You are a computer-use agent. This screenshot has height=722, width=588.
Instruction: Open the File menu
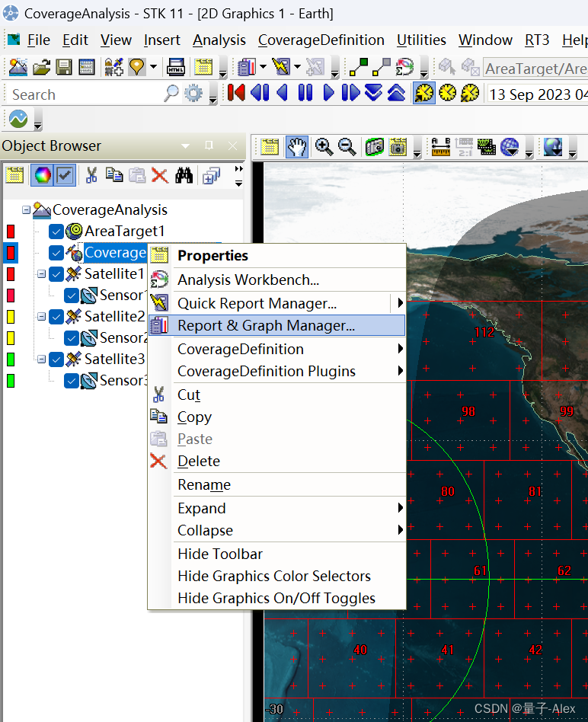coord(38,40)
